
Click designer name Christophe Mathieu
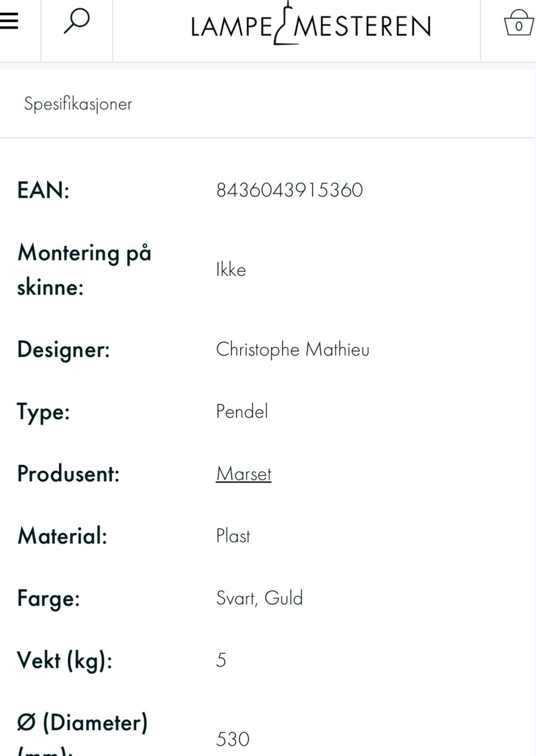(293, 350)
